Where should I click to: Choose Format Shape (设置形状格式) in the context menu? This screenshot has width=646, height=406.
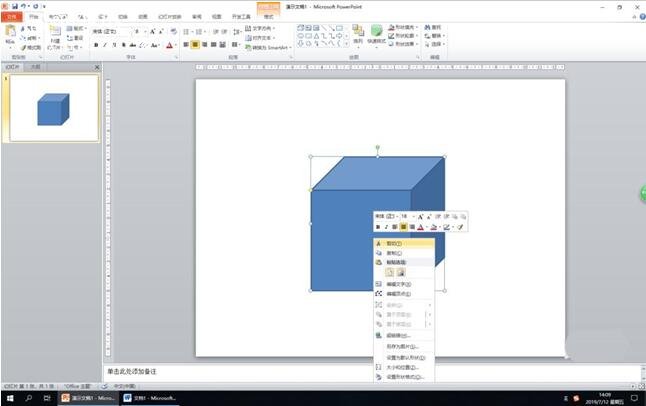pos(404,377)
